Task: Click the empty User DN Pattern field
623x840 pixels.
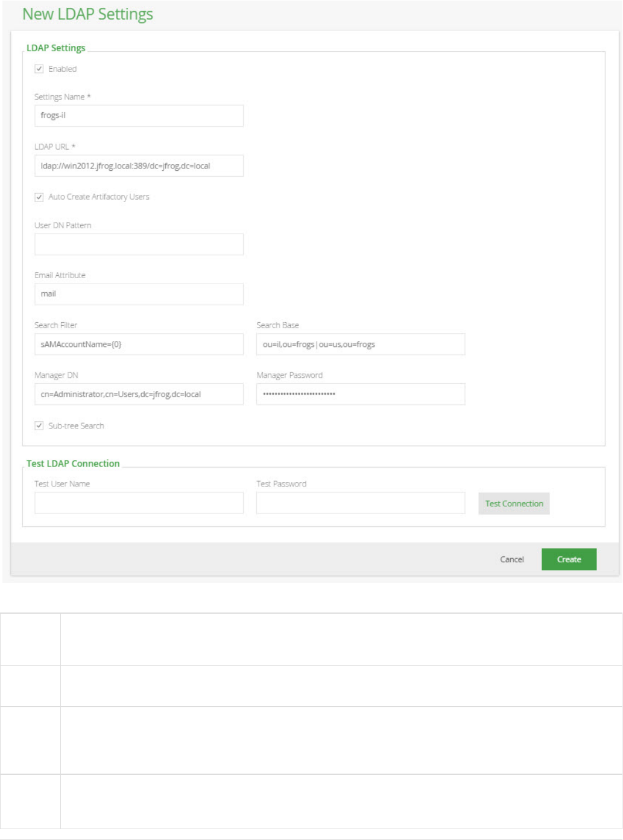Action: [139, 244]
